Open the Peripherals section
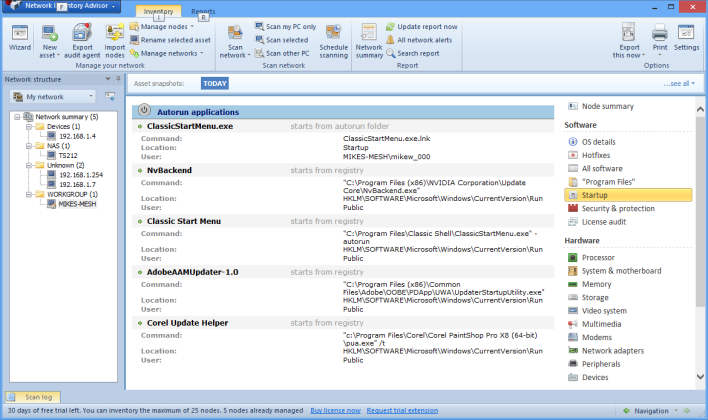The height and width of the screenshot is (420, 708). (601, 364)
